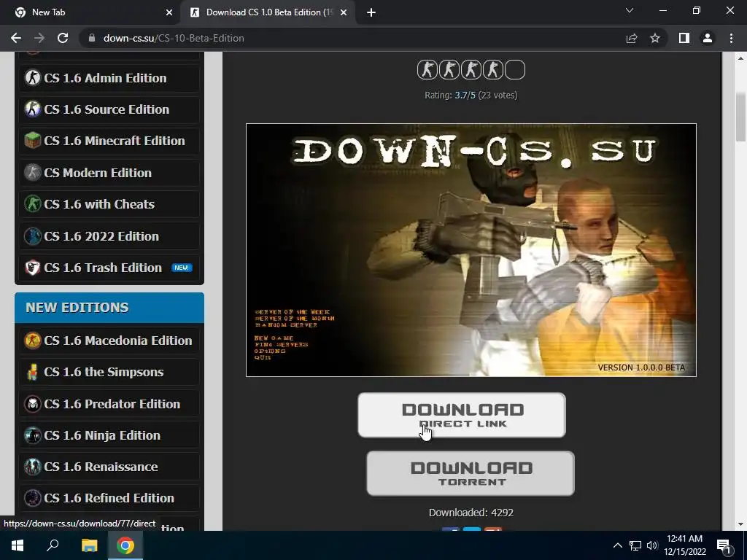Rate five stars with the empty rating box

[515, 70]
